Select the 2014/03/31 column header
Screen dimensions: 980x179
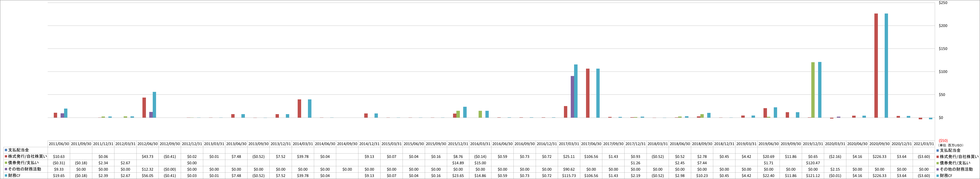[303, 144]
